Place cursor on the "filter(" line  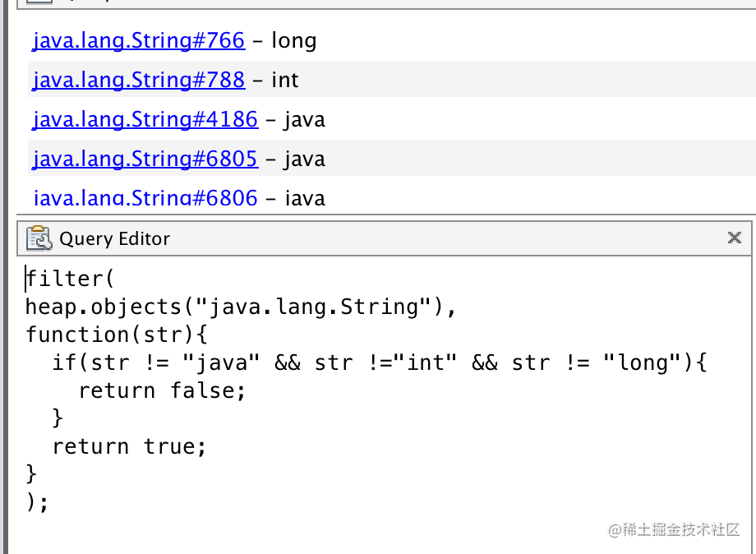pos(74,279)
